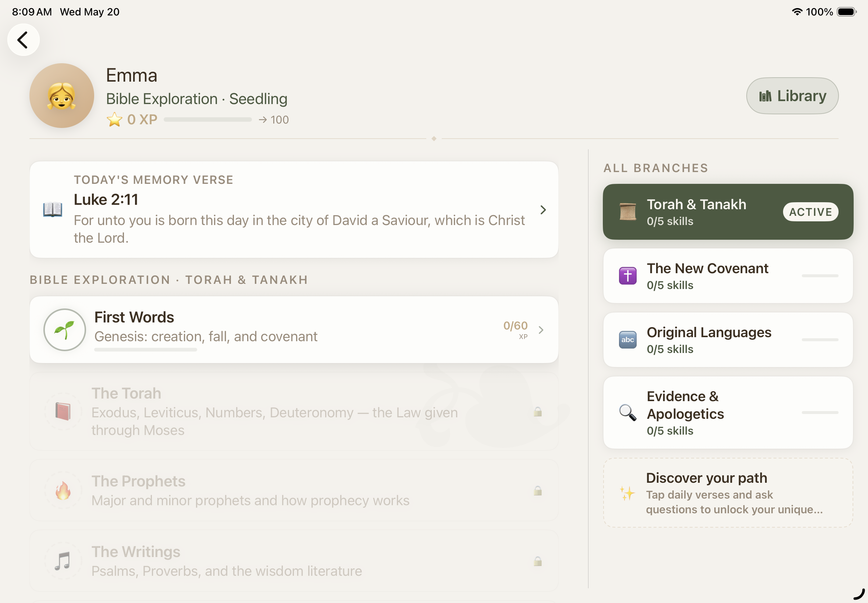Click The New Covenant progress bar

[820, 276]
